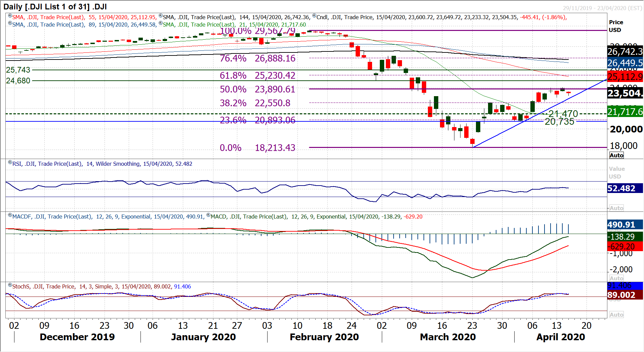This screenshot has width=644, height=352.
Task: Toggle Auto scaling on the MACD panel
Action: (x=616, y=278)
